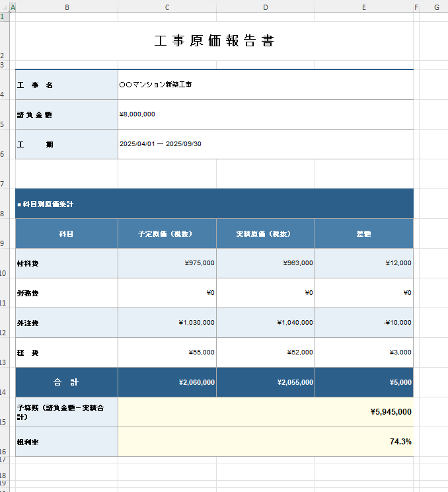Select the -¥10,000 difference cell
448x492 pixels.
(363, 323)
